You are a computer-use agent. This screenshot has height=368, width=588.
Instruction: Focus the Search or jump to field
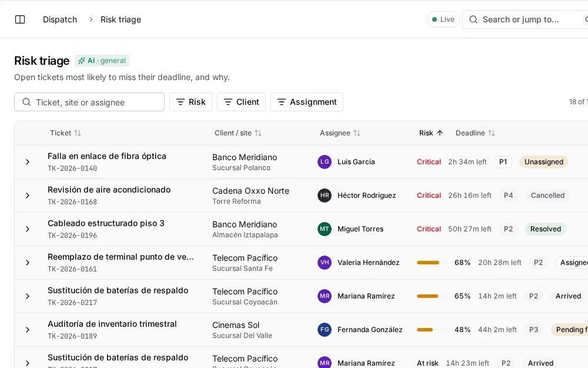pyautogui.click(x=525, y=19)
